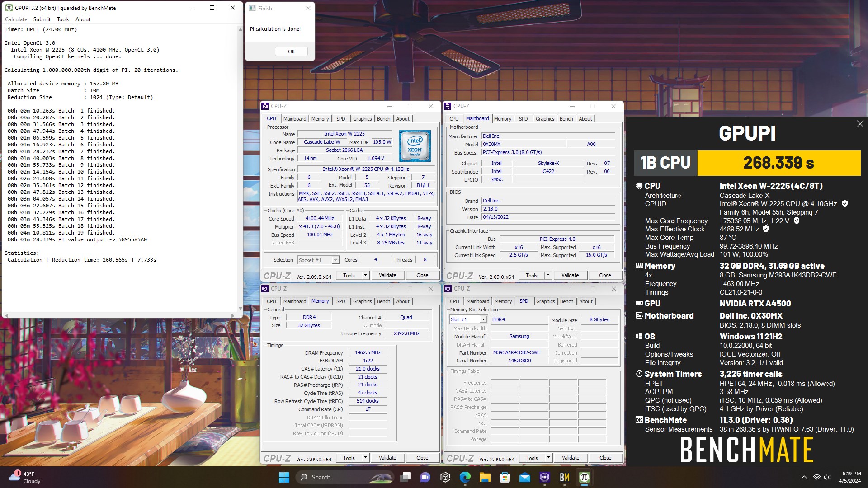The image size is (868, 488).
Task: Open About menu in GPUPI
Action: [83, 19]
